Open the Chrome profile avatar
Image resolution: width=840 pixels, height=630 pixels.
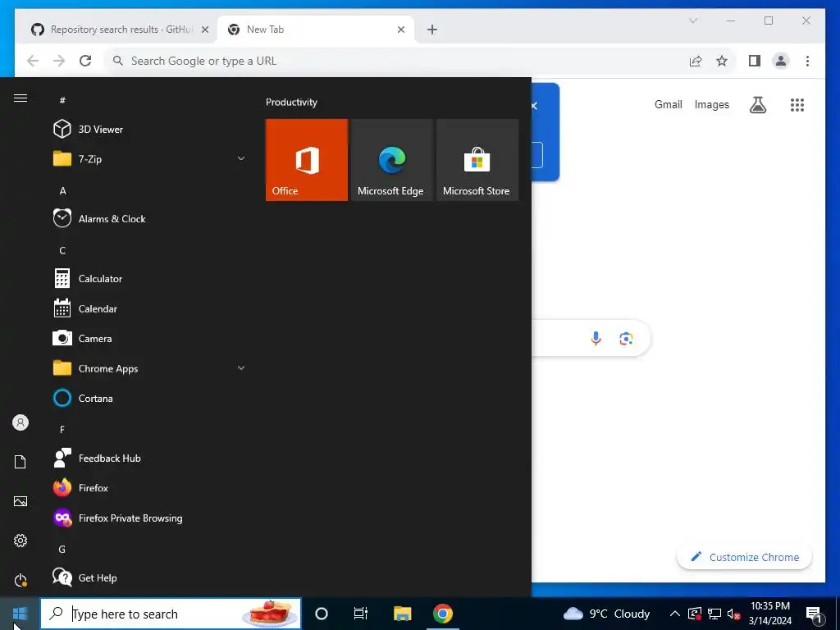click(781, 61)
